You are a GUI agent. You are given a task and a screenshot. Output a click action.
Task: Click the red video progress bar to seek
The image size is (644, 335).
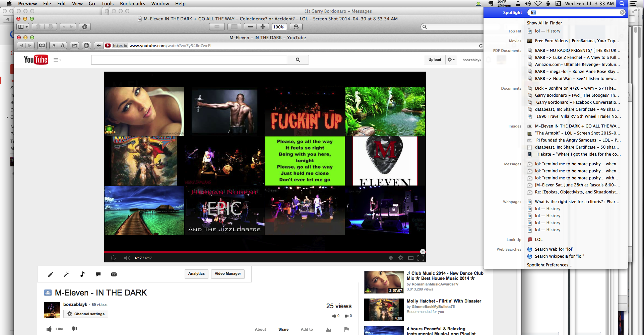(235, 252)
